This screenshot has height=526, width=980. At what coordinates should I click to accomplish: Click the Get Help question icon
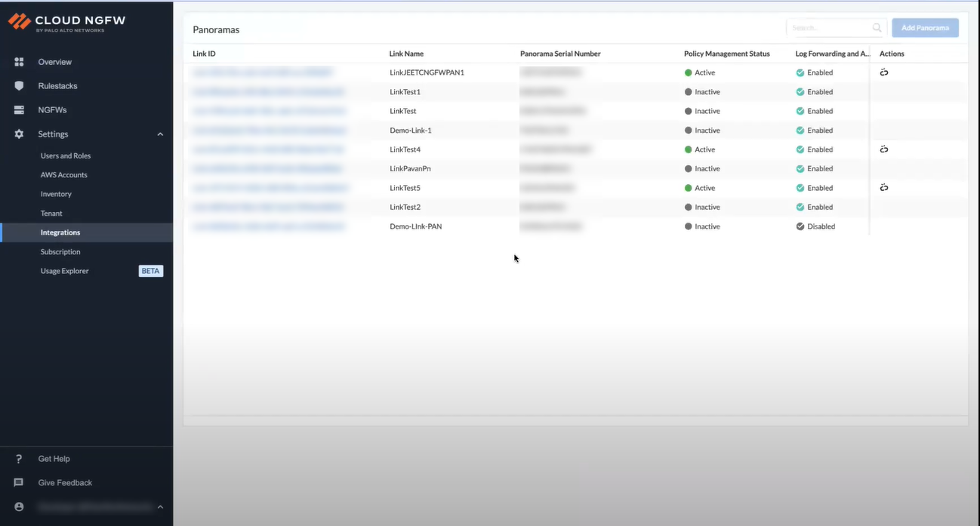pos(19,459)
